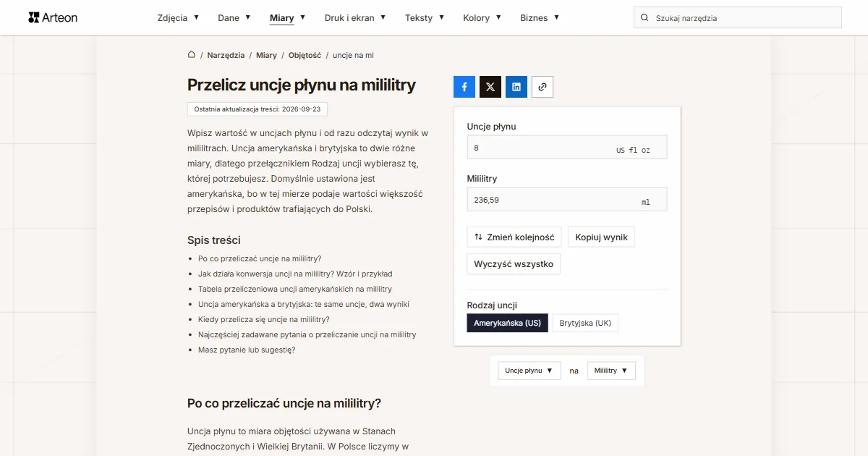
Task: Copy the result with Kopiuj wynik
Action: pos(601,237)
